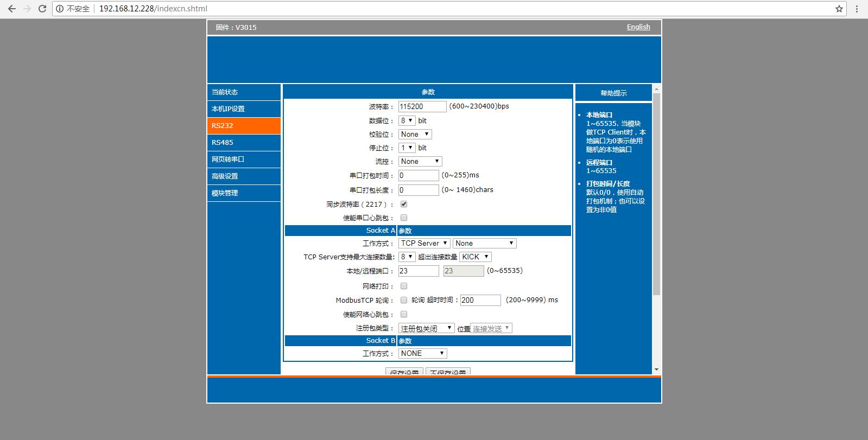Toggle the sync baudrate (2217) checkbox
The image size is (868, 440).
pyautogui.click(x=404, y=204)
